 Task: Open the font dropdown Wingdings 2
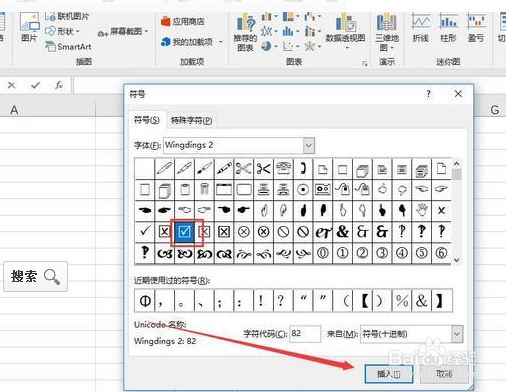click(309, 146)
